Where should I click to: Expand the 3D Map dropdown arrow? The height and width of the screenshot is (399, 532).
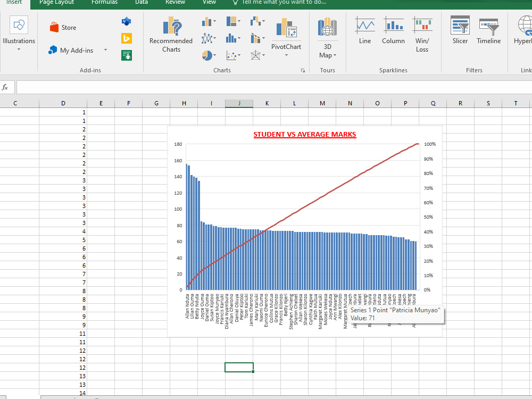tap(335, 55)
